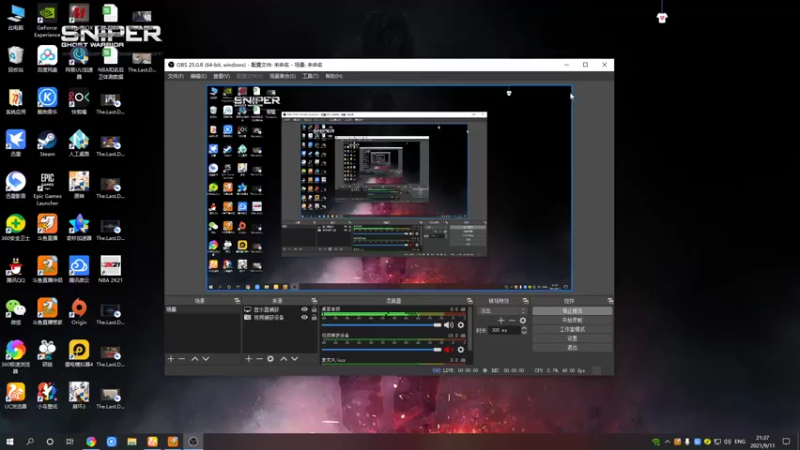800x450 pixels.
Task: Select the video capture device source row
Action: pyautogui.click(x=280, y=317)
